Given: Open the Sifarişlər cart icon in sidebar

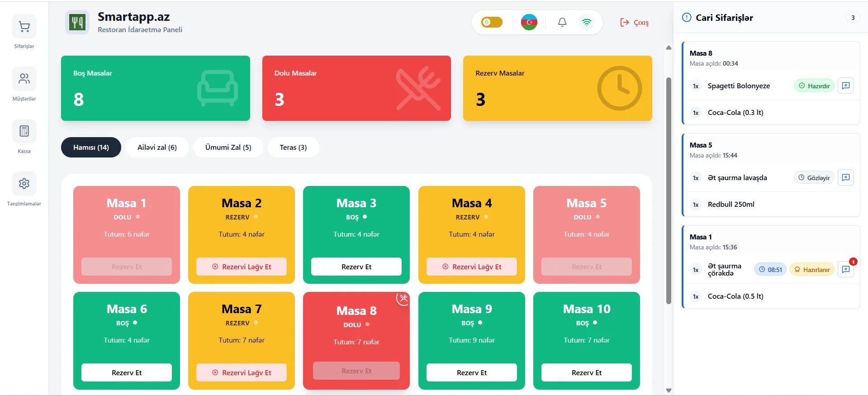Looking at the screenshot, I should point(24,27).
